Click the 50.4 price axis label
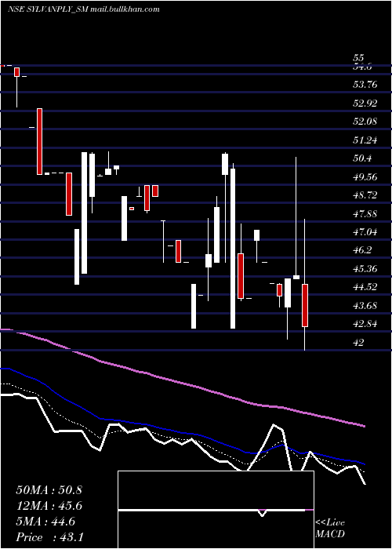Viewport: 392px width, 549px height. [x=362, y=158]
